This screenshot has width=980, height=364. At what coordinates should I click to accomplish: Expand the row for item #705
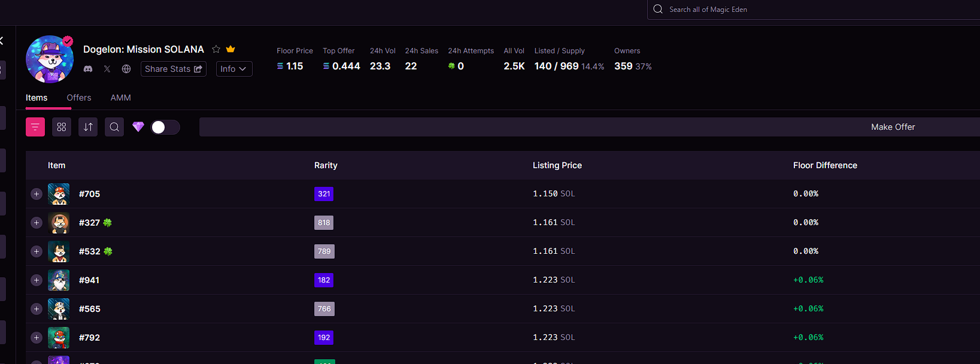[37, 194]
